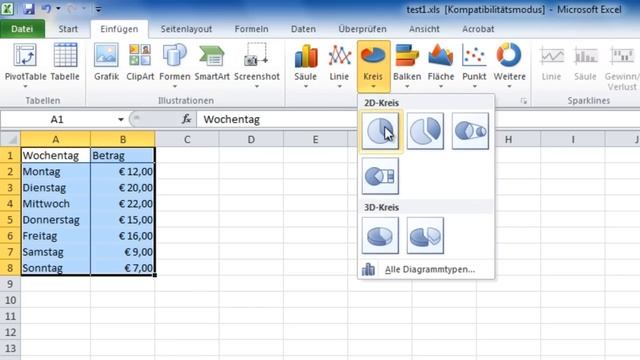Select cell containing Donnerstag
The height and width of the screenshot is (360, 640).
pyautogui.click(x=56, y=220)
